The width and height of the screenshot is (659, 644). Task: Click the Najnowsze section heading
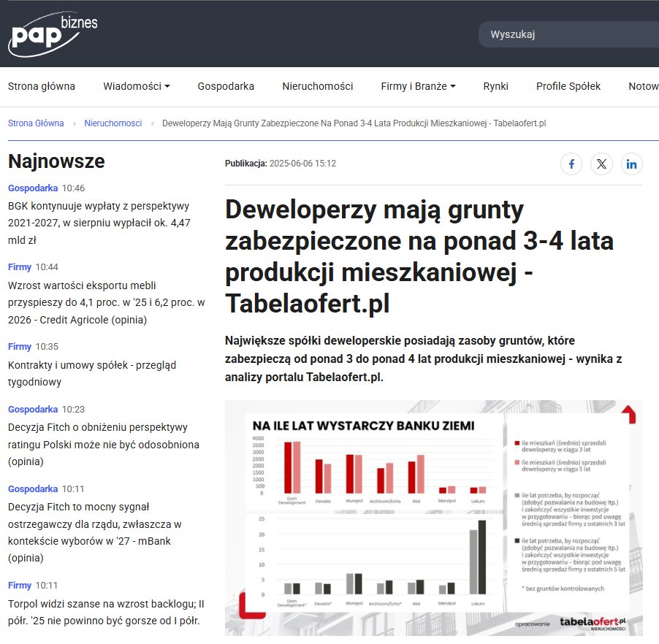(x=56, y=161)
